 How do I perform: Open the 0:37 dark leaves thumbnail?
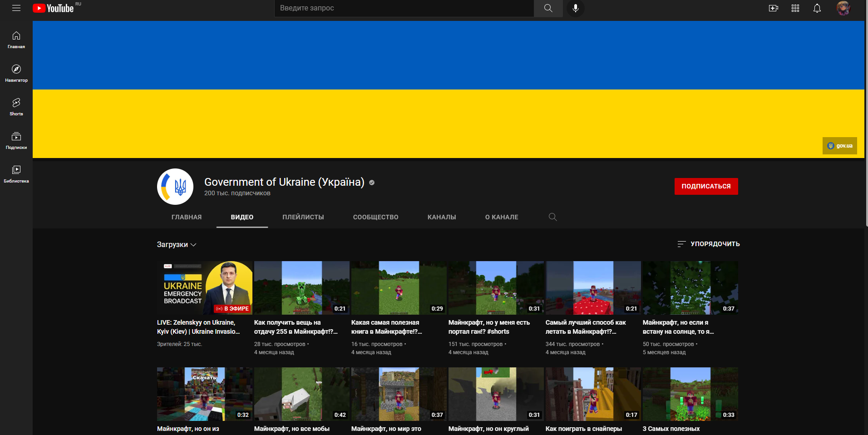[690, 288]
